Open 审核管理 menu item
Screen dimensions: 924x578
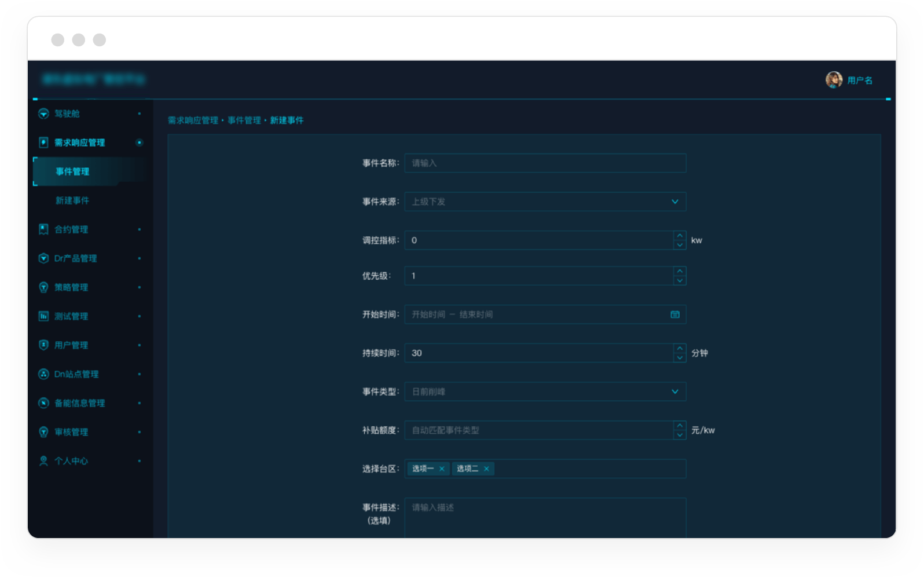tap(90, 432)
